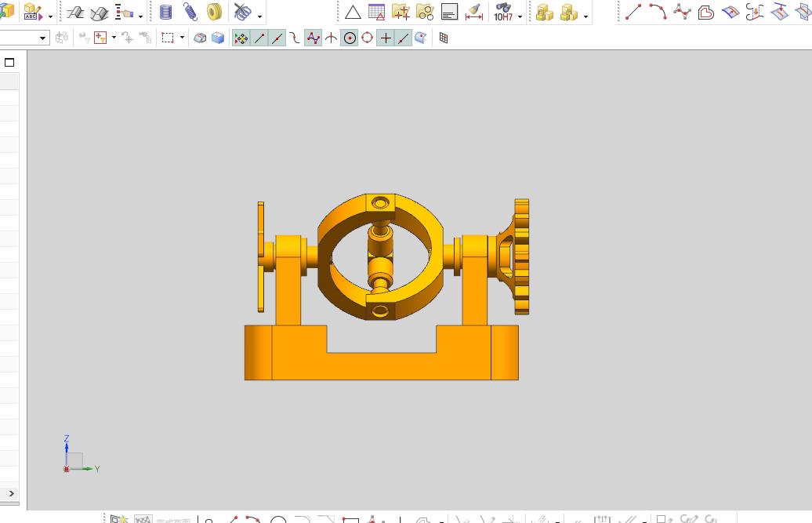Select the Arc curve tool
The image size is (812, 523).
[658, 12]
